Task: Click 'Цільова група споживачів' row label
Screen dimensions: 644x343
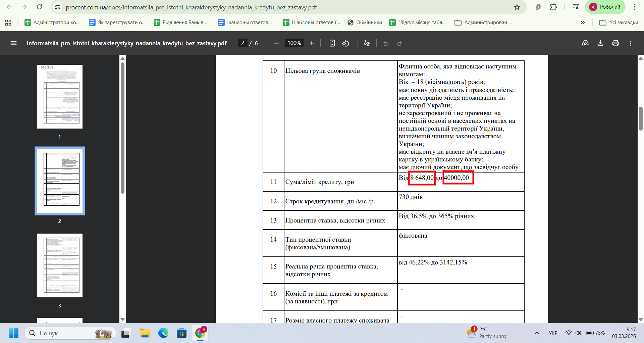Action: pyautogui.click(x=322, y=71)
